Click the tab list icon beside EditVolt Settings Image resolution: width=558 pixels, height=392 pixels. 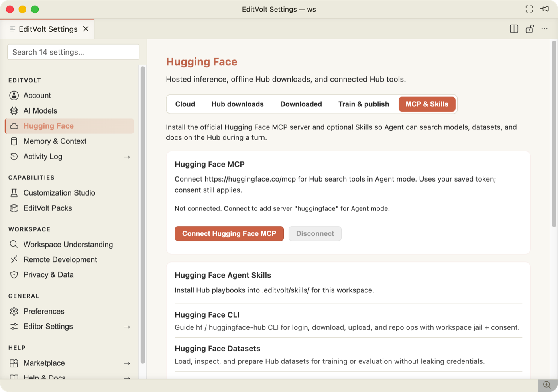point(13,29)
